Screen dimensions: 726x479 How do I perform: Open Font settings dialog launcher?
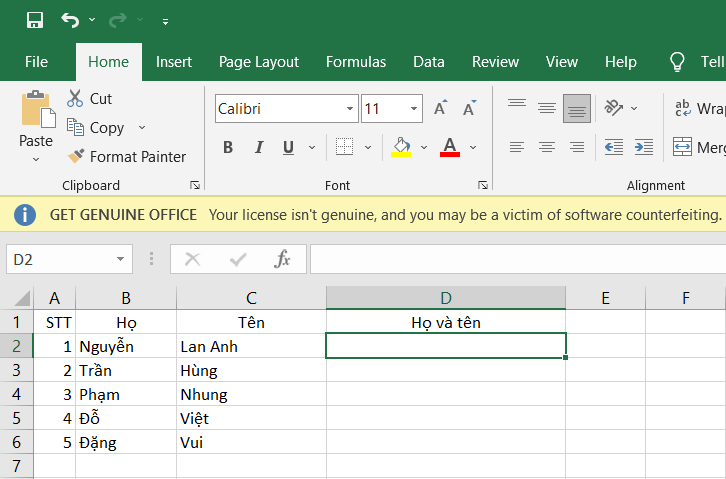(x=483, y=186)
